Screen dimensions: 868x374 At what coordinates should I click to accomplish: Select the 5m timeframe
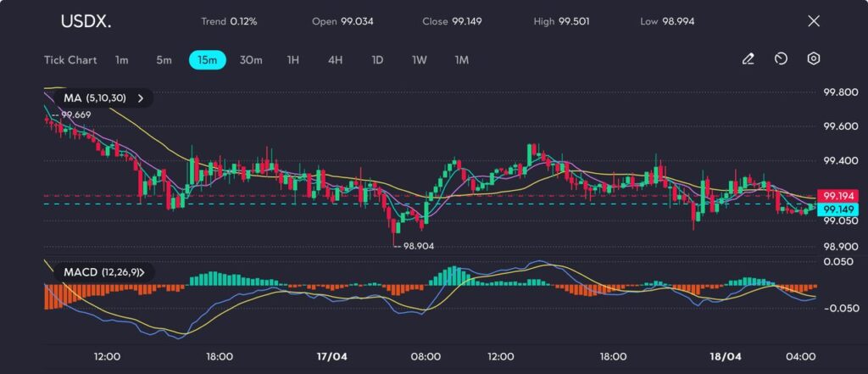[164, 60]
